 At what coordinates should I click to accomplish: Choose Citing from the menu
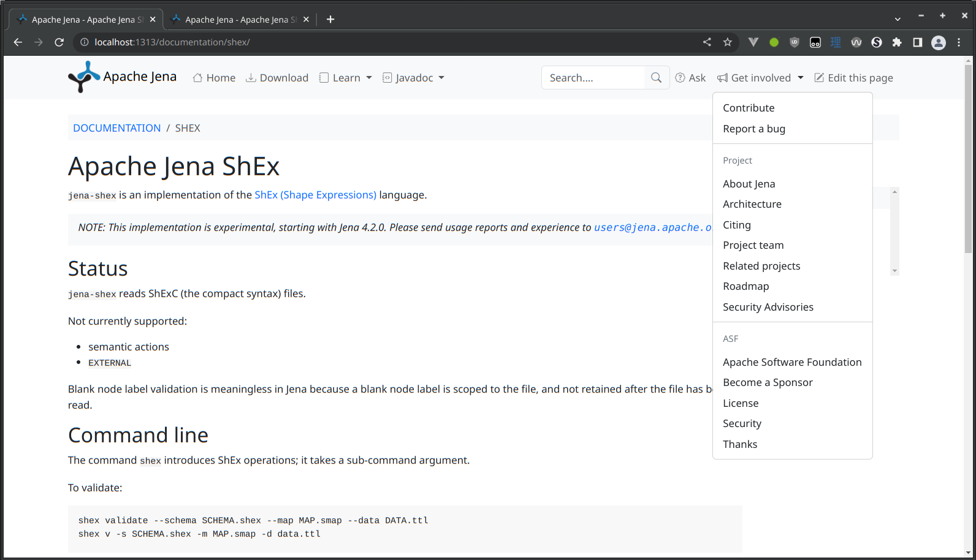793,225
